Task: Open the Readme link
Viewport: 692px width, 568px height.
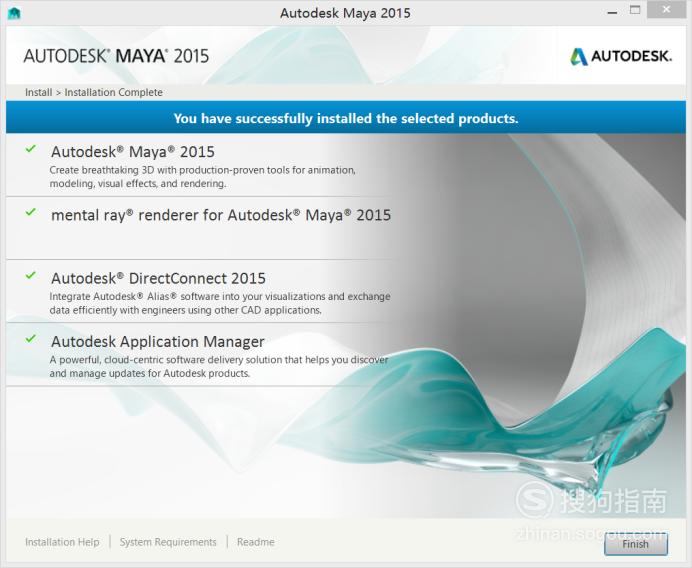Action: point(256,542)
